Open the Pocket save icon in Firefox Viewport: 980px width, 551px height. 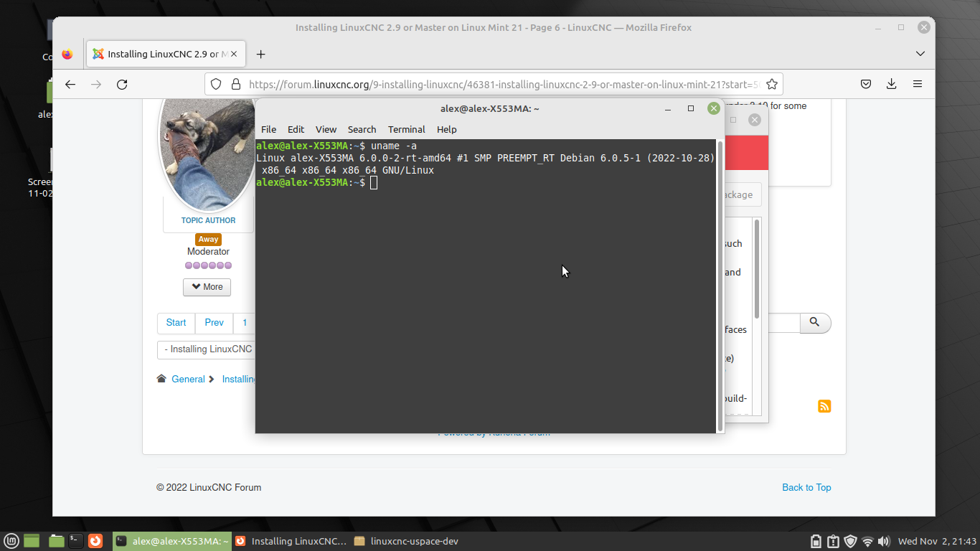(866, 84)
